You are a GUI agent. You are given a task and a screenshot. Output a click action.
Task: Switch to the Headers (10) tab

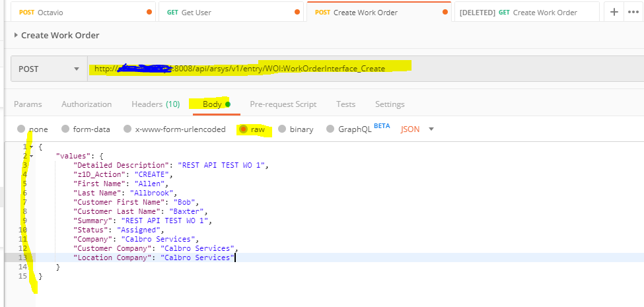(155, 104)
